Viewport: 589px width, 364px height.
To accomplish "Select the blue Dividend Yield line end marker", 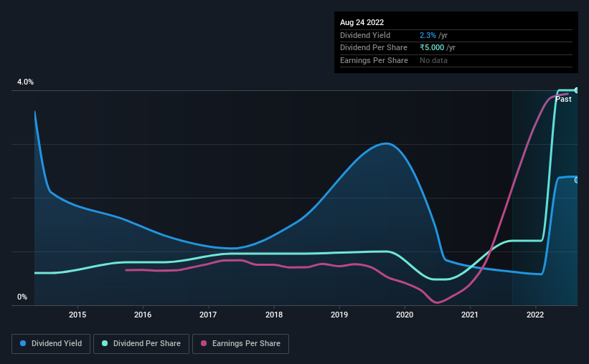I will click(x=577, y=179).
